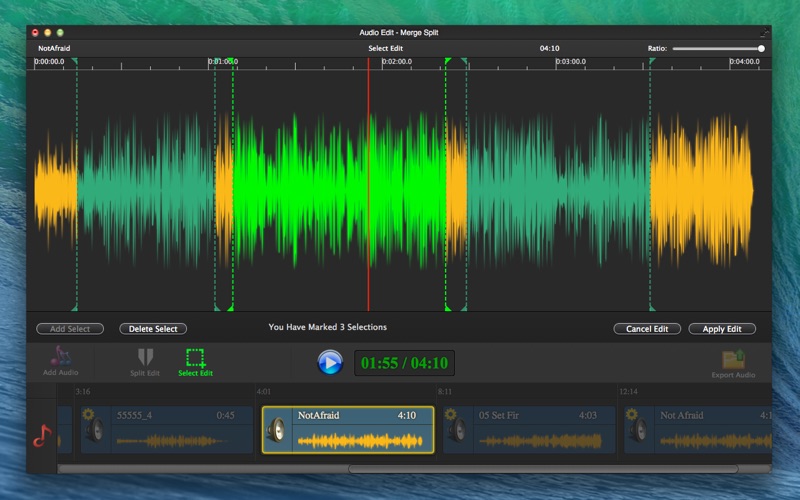Click the Export Audio icon

point(733,359)
